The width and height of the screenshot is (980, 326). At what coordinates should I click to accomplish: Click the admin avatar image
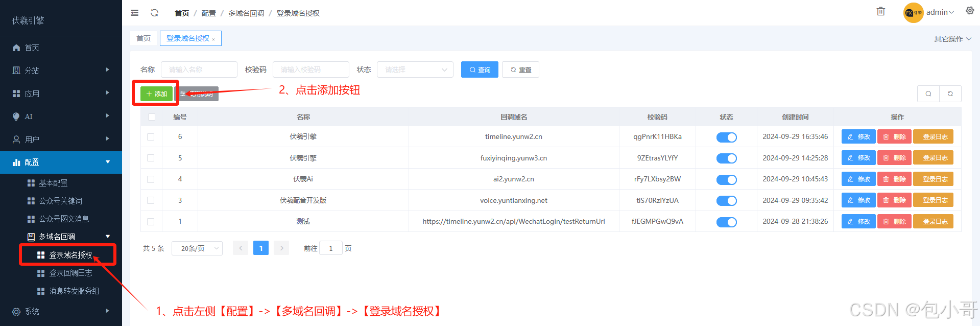pos(913,13)
